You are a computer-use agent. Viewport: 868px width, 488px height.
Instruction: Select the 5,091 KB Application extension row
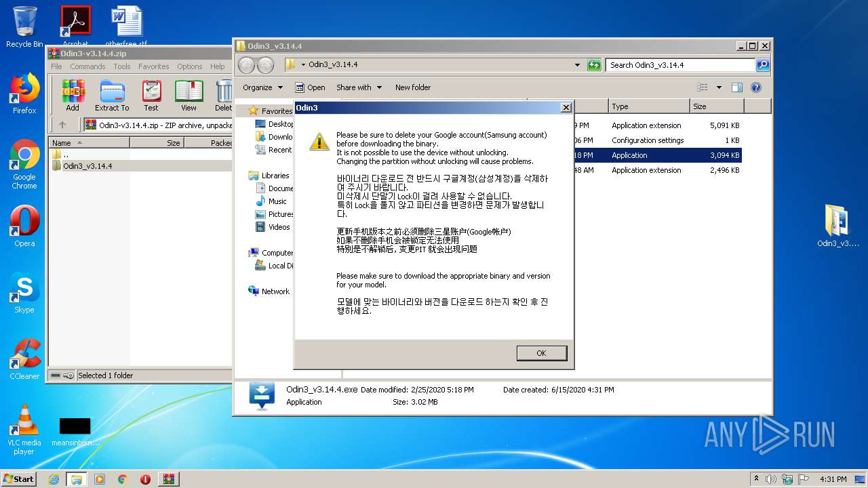(658, 125)
